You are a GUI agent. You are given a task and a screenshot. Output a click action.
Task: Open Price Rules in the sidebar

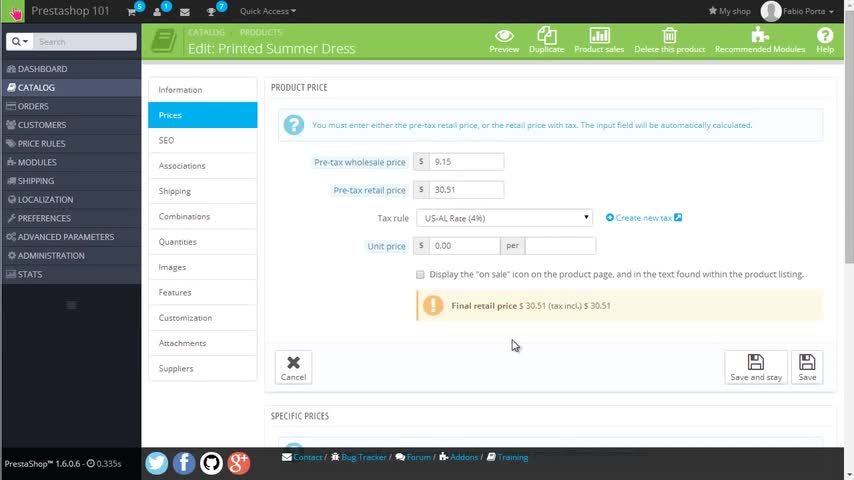(x=71, y=144)
